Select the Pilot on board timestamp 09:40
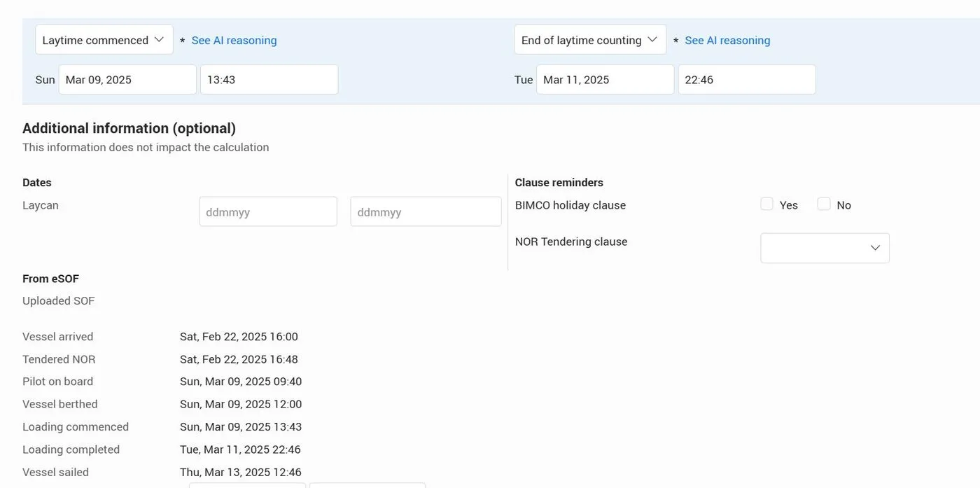This screenshot has width=980, height=488. [241, 382]
